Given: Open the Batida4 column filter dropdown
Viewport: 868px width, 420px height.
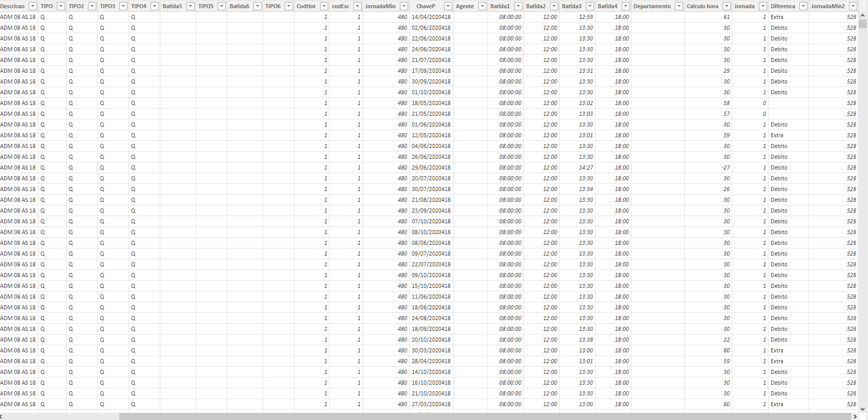Looking at the screenshot, I should coord(626,6).
